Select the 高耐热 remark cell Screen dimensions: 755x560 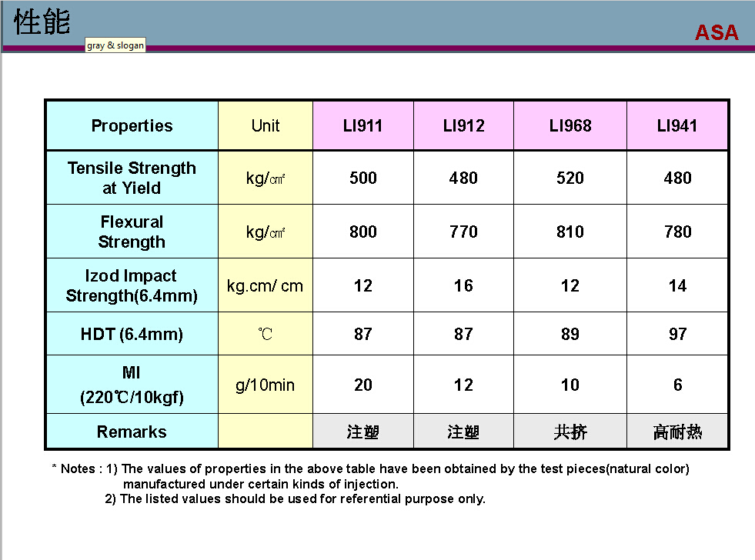(677, 432)
